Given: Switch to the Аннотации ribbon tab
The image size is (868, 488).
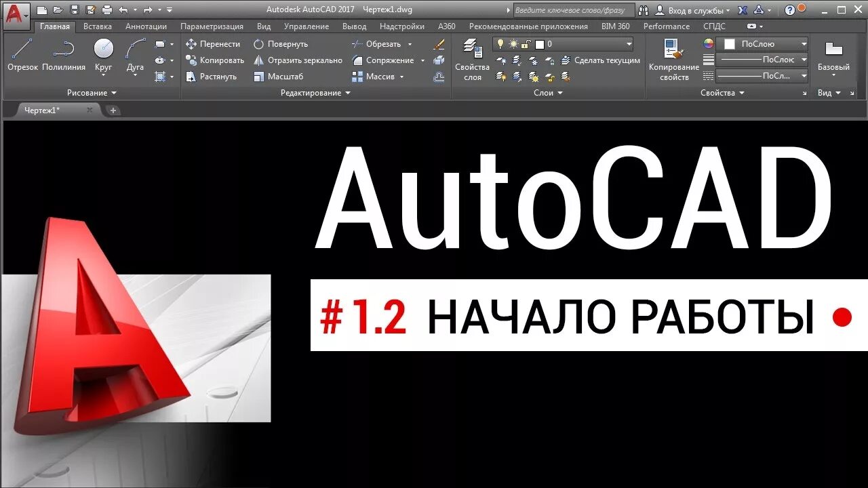Looking at the screenshot, I should pos(146,26).
